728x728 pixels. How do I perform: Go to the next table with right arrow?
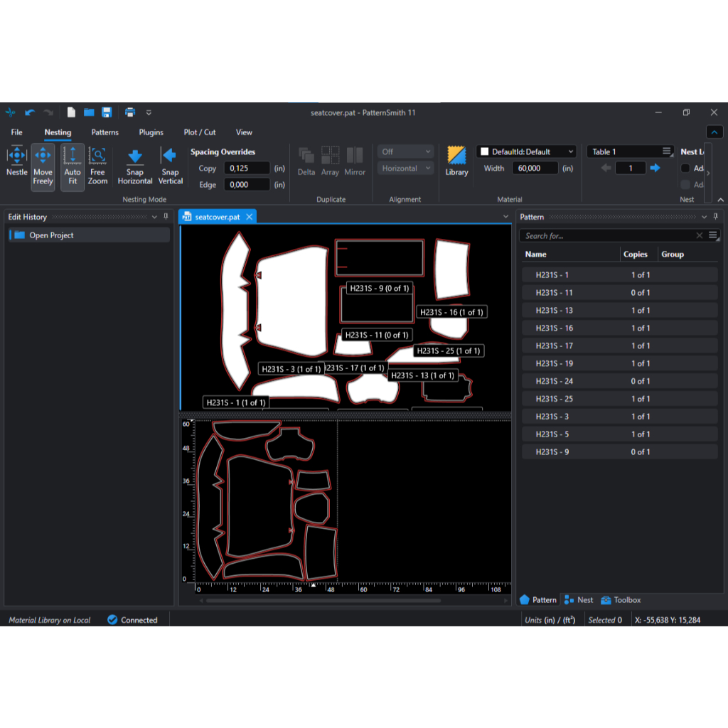(x=655, y=168)
